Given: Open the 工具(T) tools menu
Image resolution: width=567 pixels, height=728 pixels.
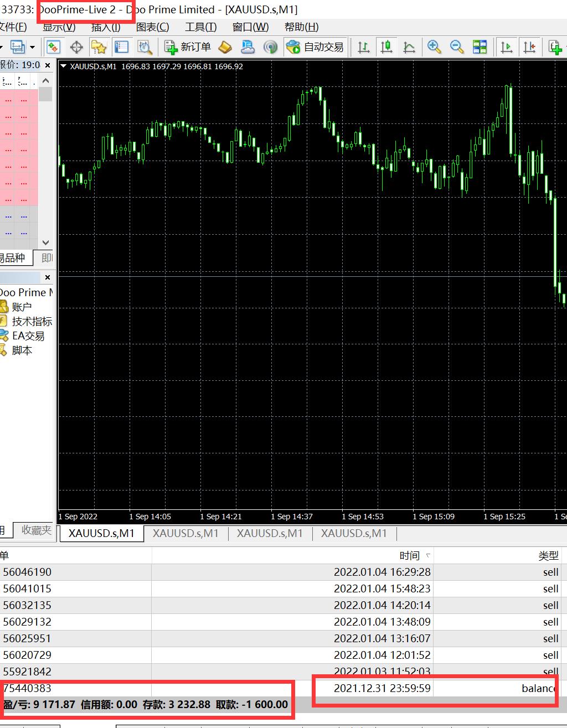Looking at the screenshot, I should pos(200,27).
